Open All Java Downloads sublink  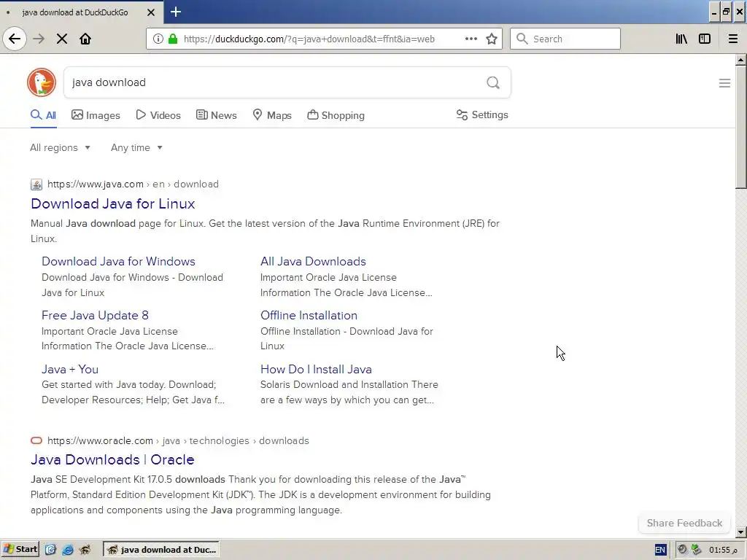[313, 262]
